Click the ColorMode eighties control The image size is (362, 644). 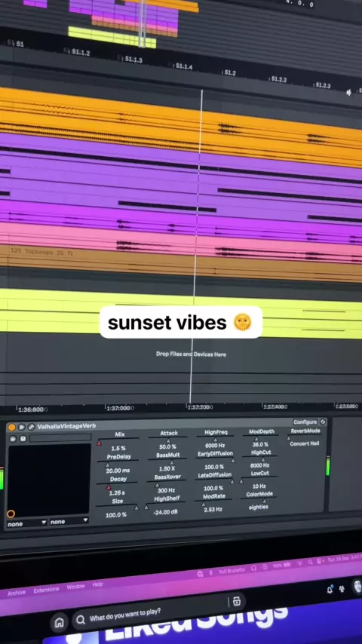[x=259, y=501]
